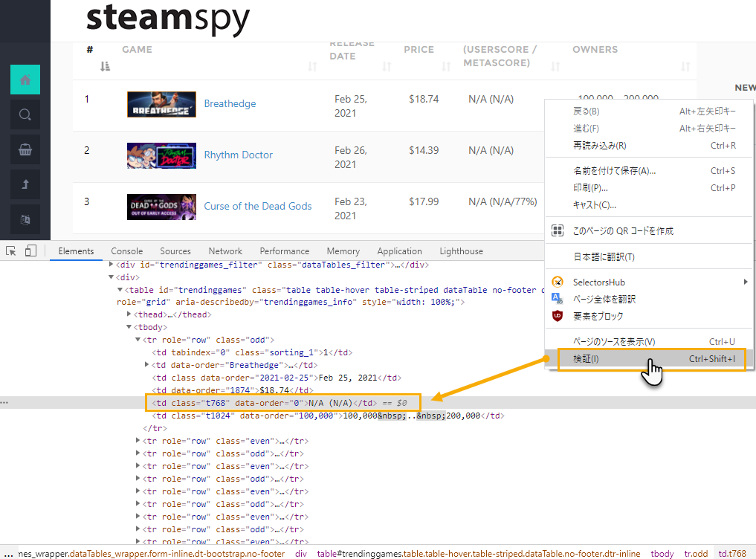The image size is (756, 559).
Task: Click the Rhythm Doctor game thumbnail
Action: [x=161, y=155]
